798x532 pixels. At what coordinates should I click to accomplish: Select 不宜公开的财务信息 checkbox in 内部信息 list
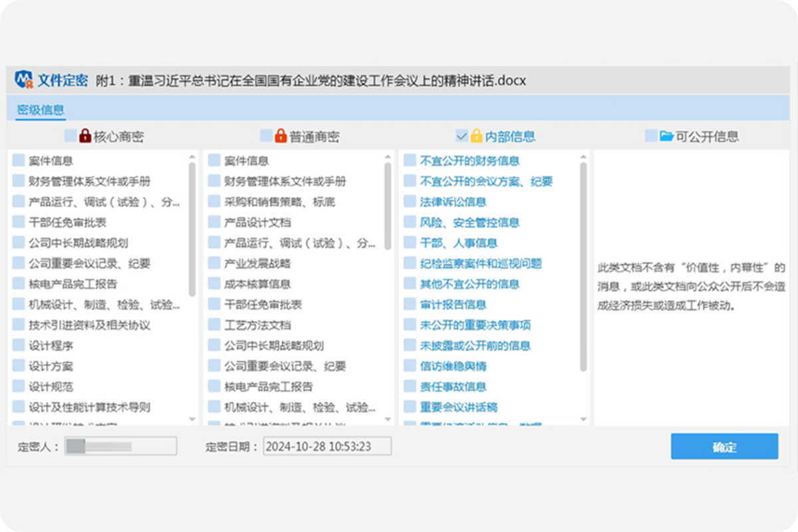[410, 161]
